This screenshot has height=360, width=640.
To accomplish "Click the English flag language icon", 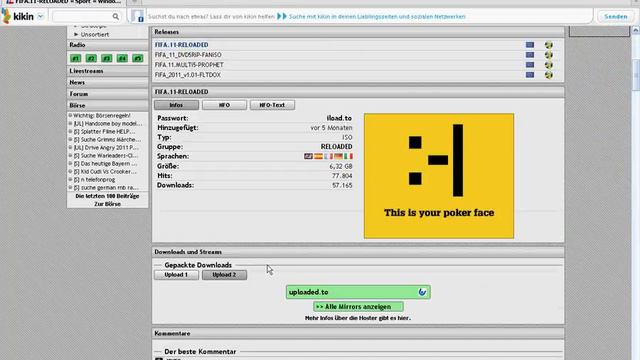I will [x=309, y=156].
